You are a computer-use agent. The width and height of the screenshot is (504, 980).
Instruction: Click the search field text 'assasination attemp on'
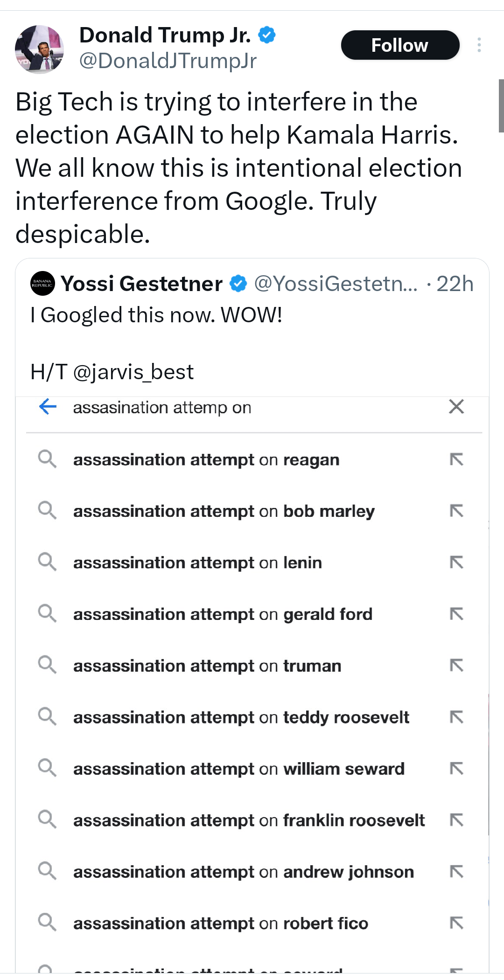(162, 408)
